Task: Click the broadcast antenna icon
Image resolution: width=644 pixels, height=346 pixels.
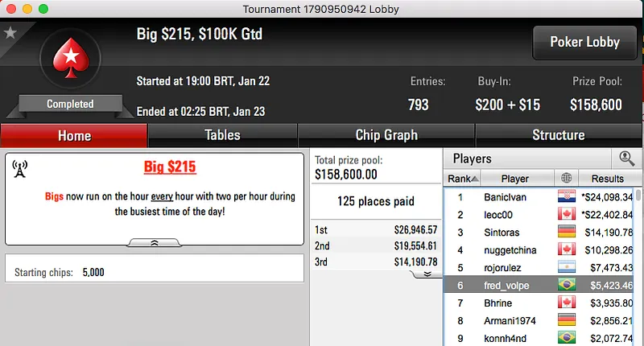Action: (21, 168)
